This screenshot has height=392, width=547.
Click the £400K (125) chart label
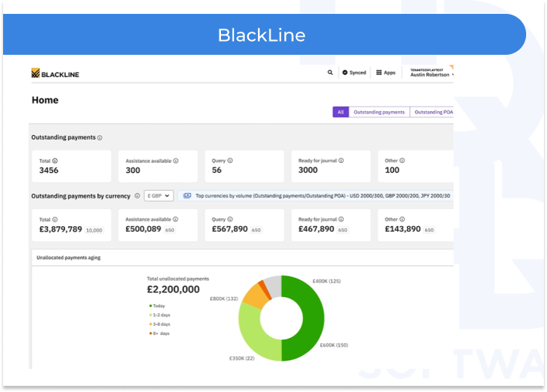pos(327,281)
